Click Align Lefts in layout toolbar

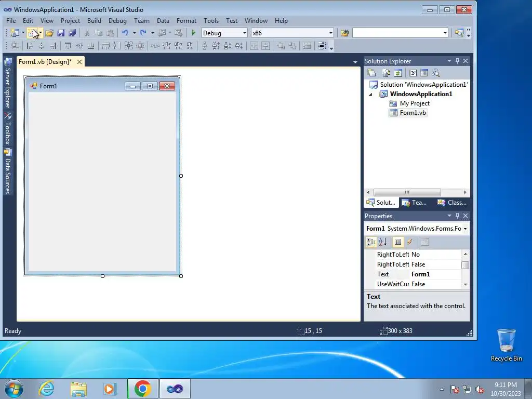pos(30,46)
